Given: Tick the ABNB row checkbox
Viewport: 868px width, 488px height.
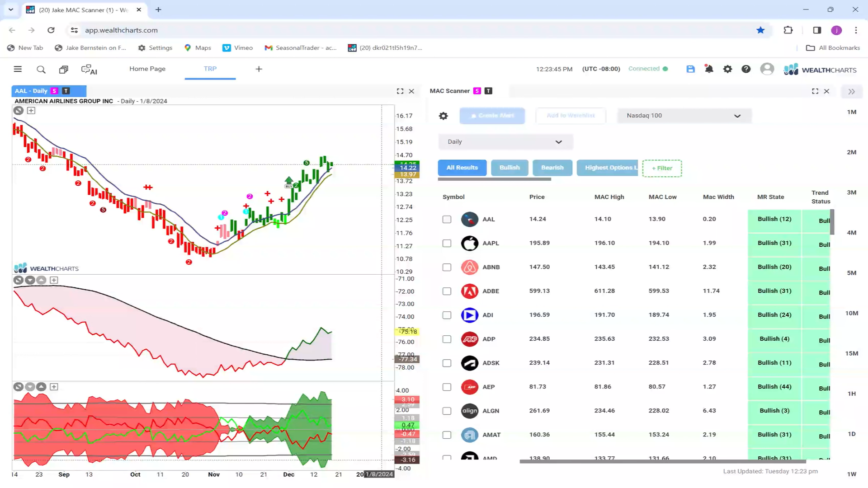Looking at the screenshot, I should point(447,267).
